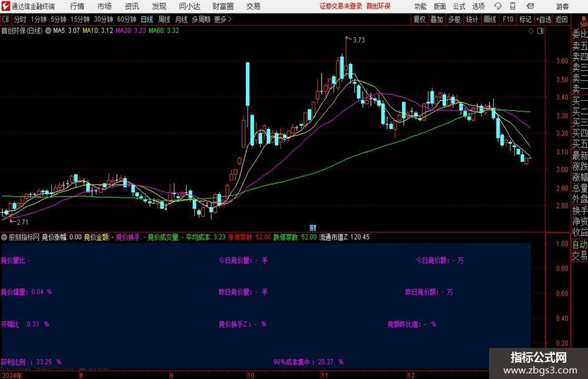Open the 多周期 multi-period view
The image size is (588, 379).
tap(201, 19)
